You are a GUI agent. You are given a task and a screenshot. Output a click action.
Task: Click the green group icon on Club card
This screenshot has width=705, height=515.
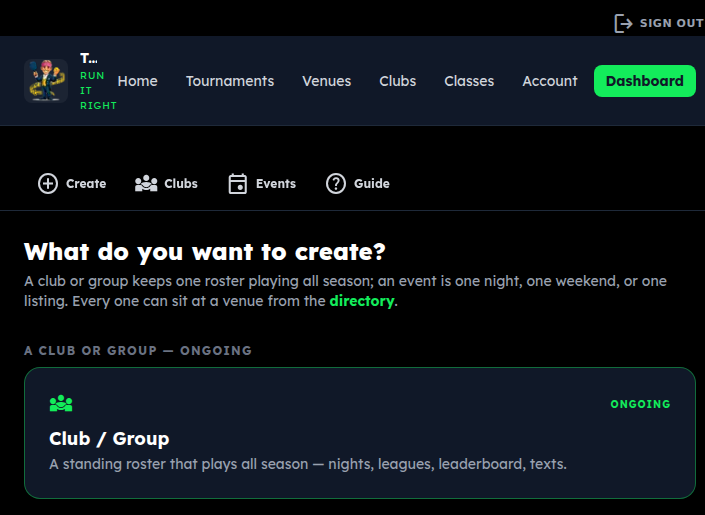pyautogui.click(x=61, y=403)
